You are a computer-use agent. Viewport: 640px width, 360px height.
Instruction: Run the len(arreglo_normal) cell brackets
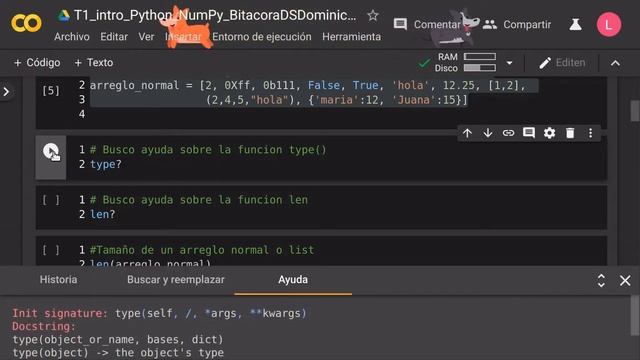tap(51, 250)
